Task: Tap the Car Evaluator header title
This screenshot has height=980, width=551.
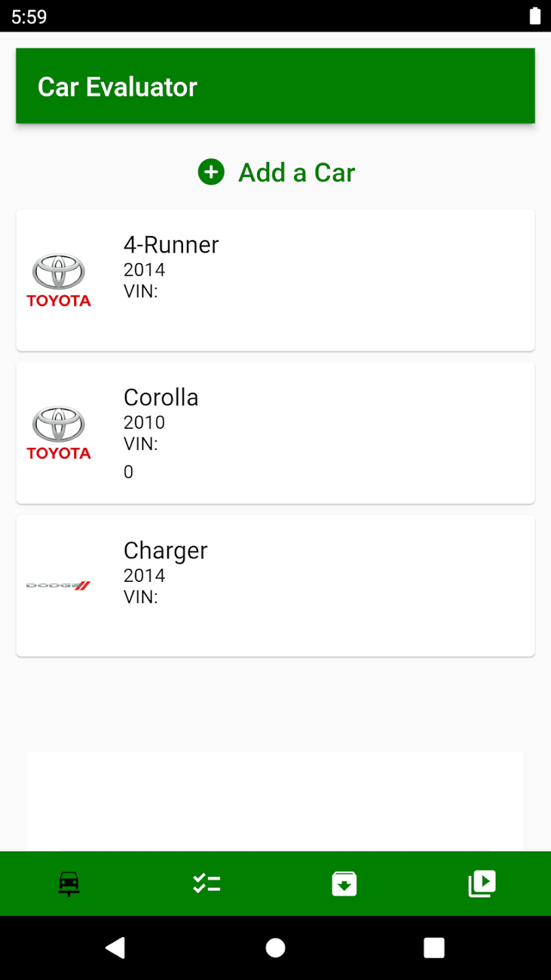Action: [117, 87]
